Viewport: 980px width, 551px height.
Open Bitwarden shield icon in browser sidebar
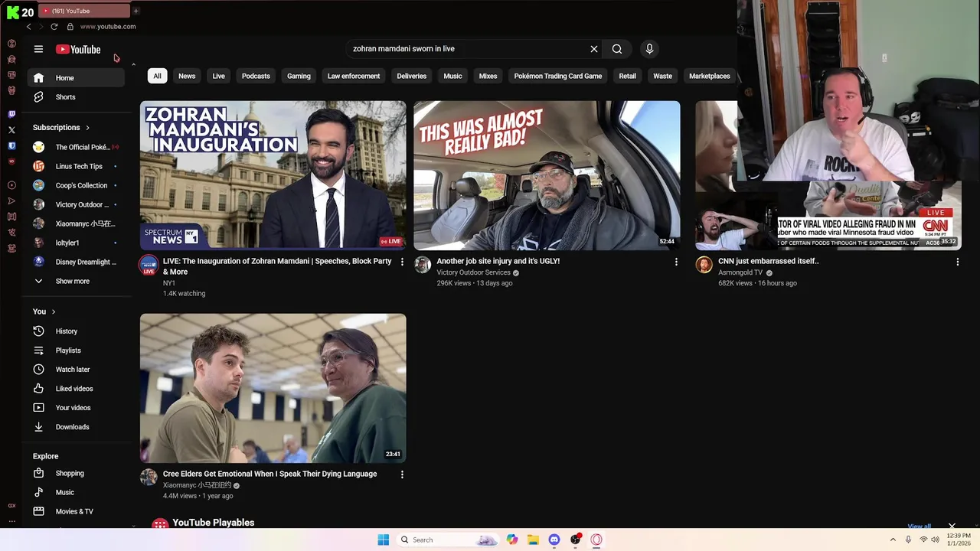tap(11, 145)
